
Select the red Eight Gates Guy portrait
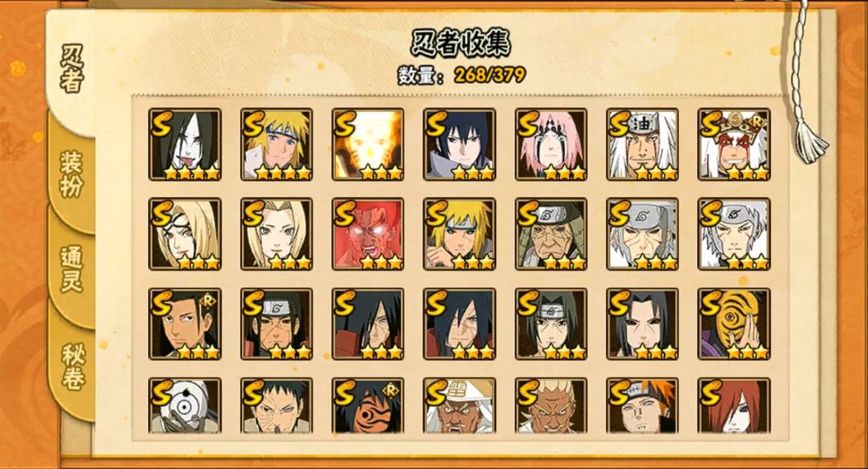click(x=367, y=234)
